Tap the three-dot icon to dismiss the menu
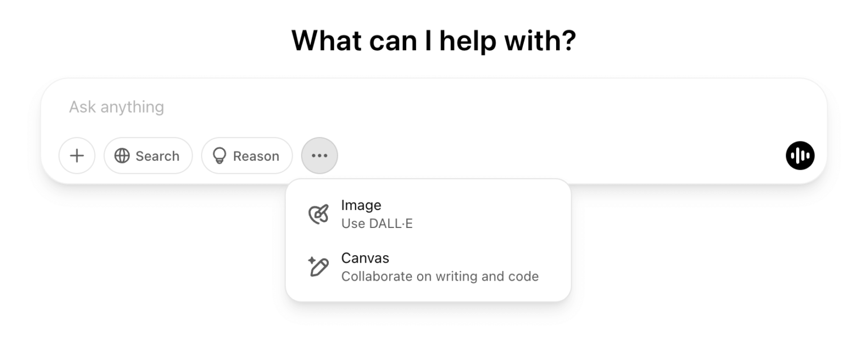 [319, 156]
